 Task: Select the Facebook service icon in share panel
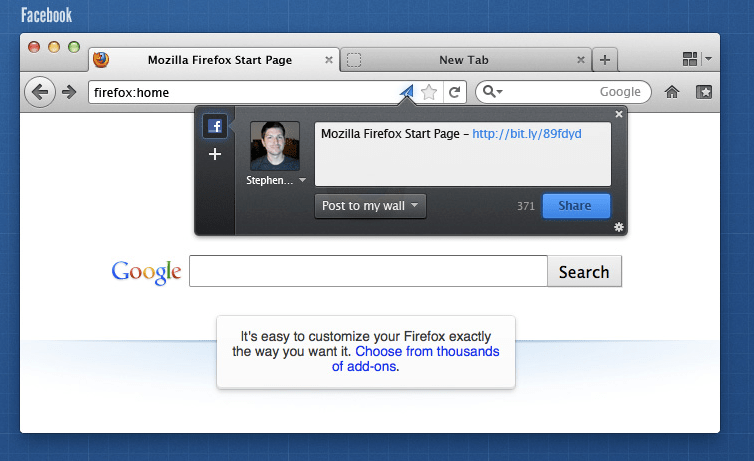215,126
